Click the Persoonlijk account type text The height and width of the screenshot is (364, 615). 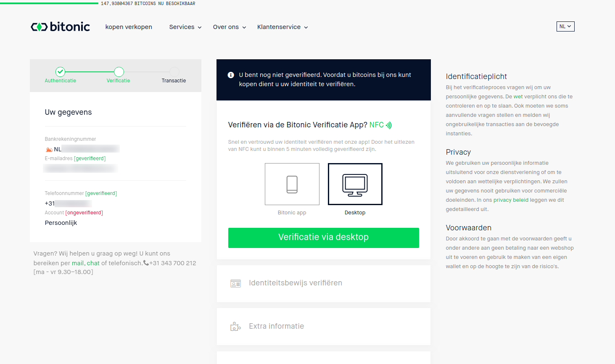(61, 223)
